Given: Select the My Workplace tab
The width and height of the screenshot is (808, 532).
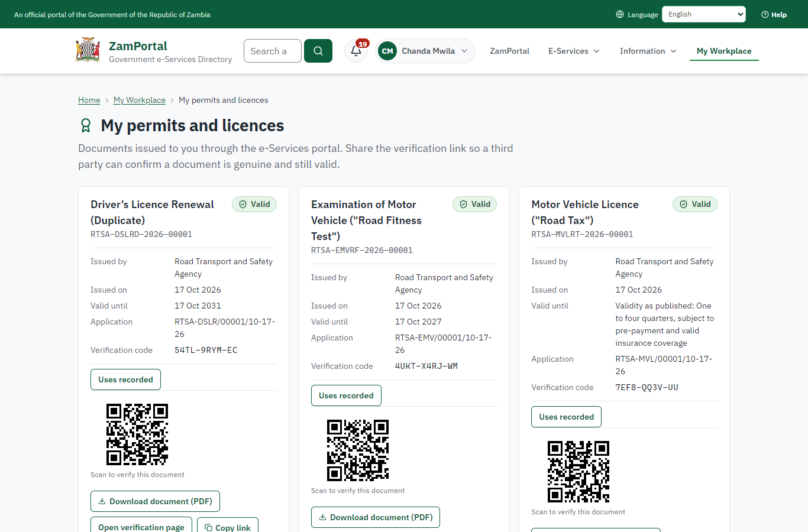Looking at the screenshot, I should pos(724,51).
